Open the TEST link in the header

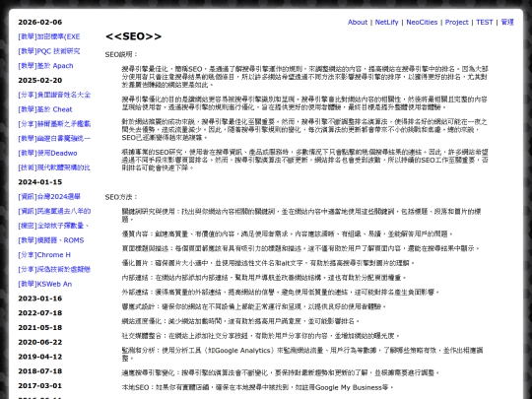point(484,22)
